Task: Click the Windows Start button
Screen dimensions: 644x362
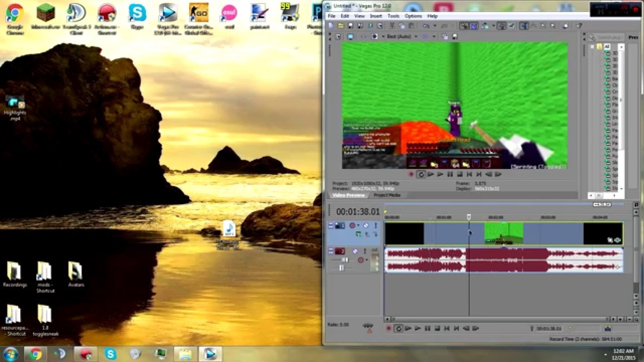Action: click(x=11, y=354)
